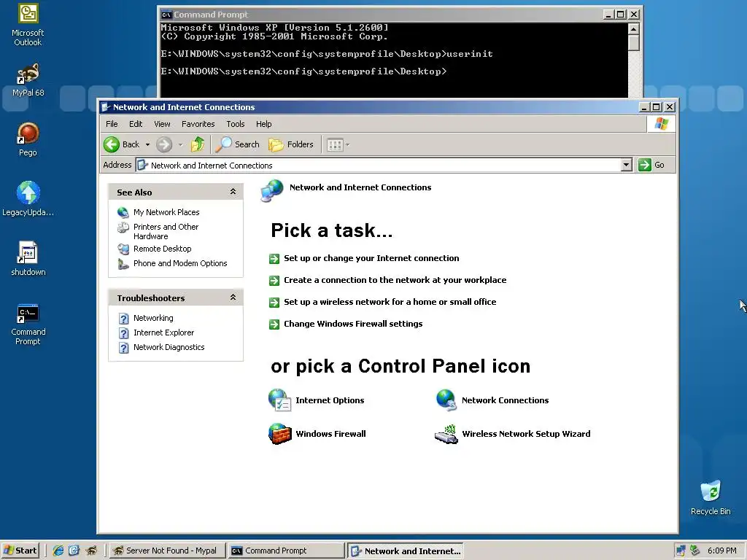Click the green Go arrow button

pyautogui.click(x=645, y=165)
